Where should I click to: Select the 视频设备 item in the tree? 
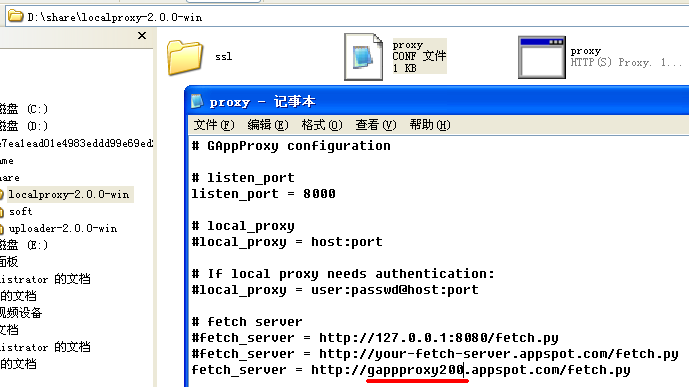click(x=21, y=313)
